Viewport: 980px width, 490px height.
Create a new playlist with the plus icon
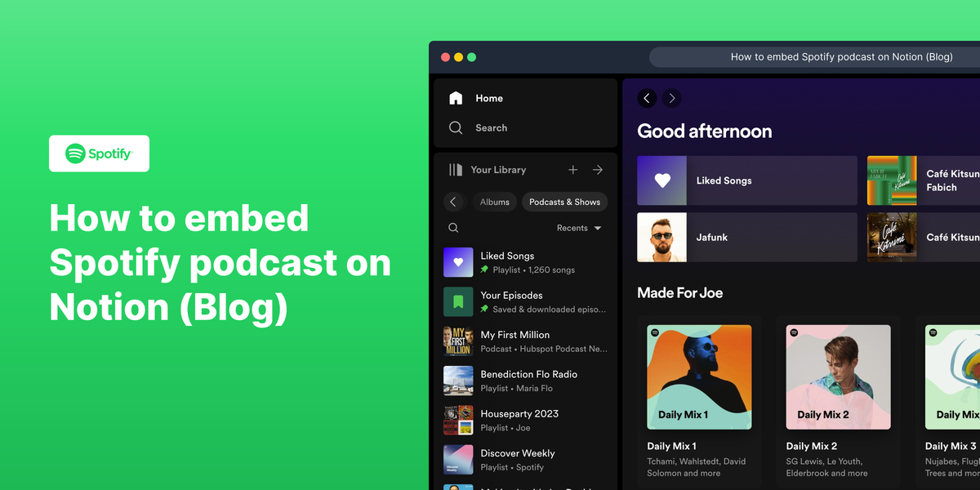(x=572, y=170)
